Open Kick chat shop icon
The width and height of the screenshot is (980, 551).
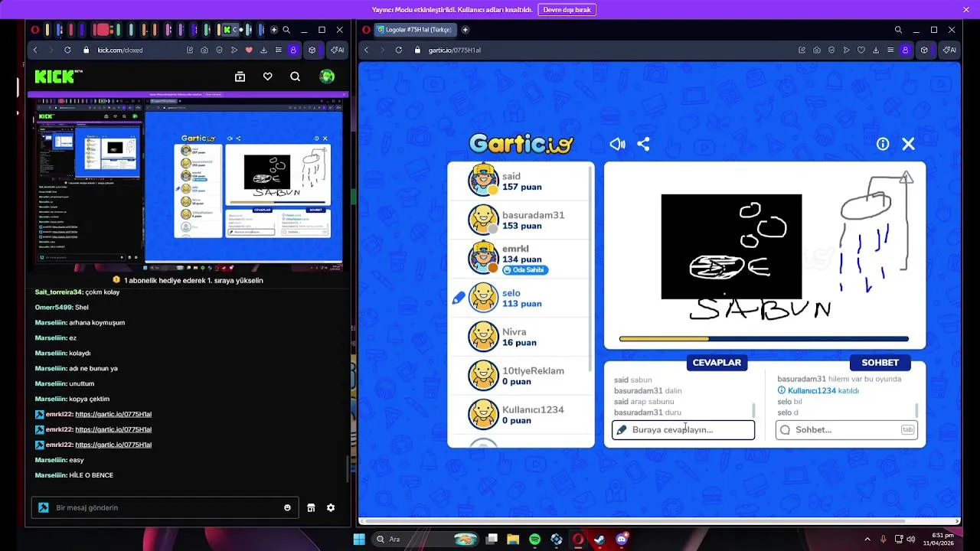(x=311, y=507)
